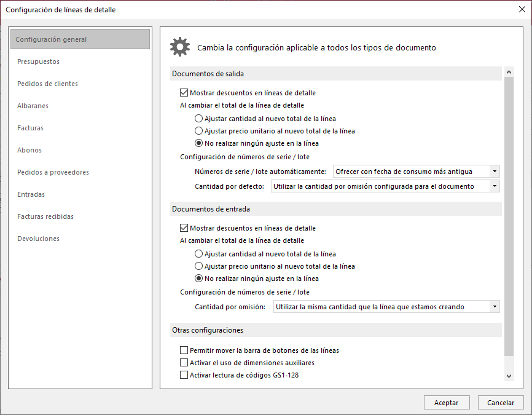
Task: Click the vertical scrollbar thumb
Action: click(509, 216)
